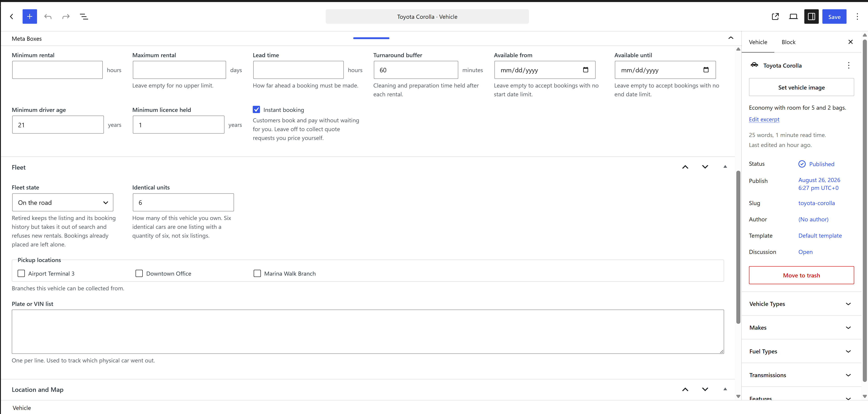Open the Edit excerpt link

764,119
